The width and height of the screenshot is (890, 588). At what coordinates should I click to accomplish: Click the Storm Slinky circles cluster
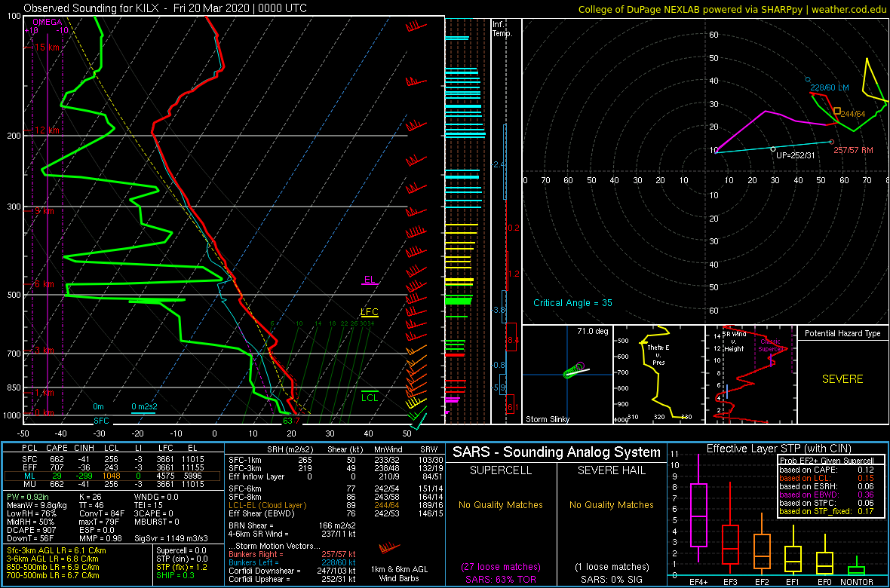pos(575,370)
